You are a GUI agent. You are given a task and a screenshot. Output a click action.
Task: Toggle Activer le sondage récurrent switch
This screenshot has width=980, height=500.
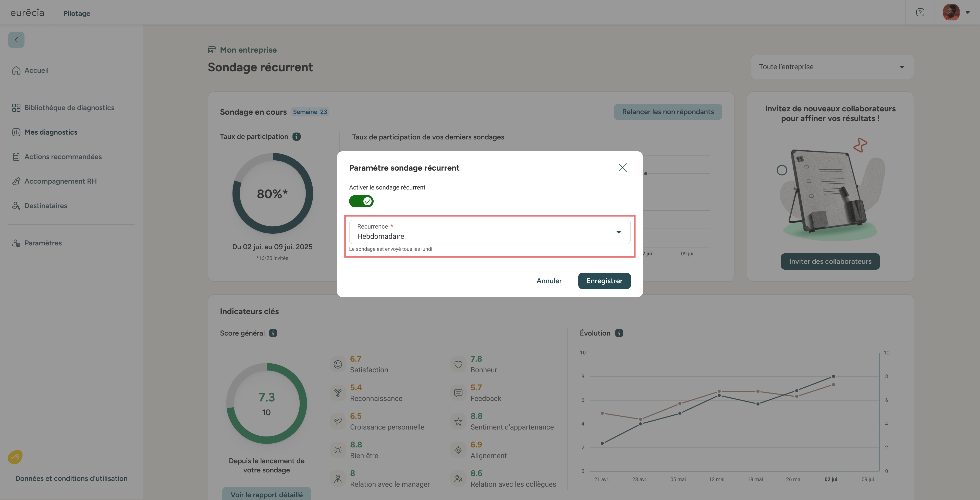pyautogui.click(x=361, y=201)
